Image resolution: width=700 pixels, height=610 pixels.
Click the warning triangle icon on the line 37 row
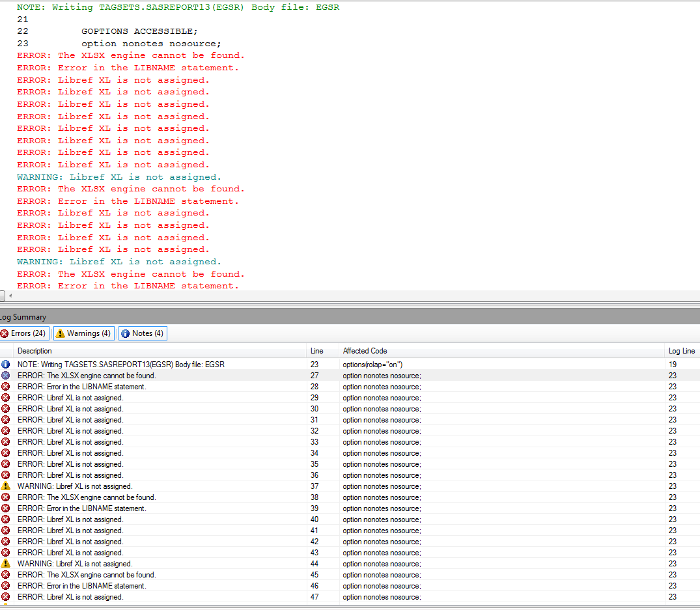(6, 486)
